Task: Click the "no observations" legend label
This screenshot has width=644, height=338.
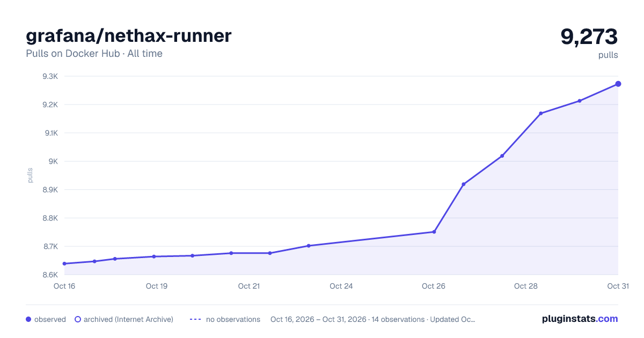Action: [x=233, y=319]
